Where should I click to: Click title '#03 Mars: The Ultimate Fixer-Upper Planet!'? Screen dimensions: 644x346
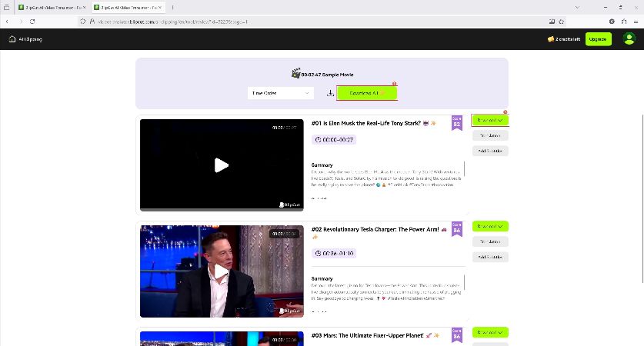367,335
